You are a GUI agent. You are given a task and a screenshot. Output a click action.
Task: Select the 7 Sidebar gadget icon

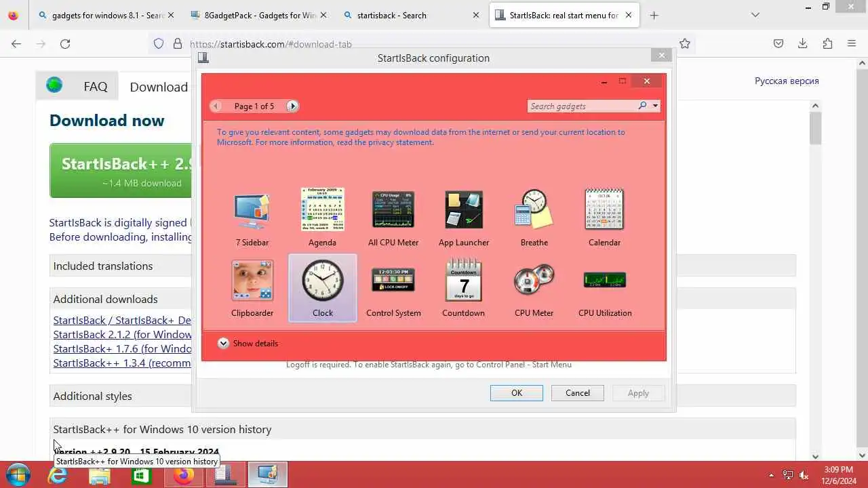[252, 210]
